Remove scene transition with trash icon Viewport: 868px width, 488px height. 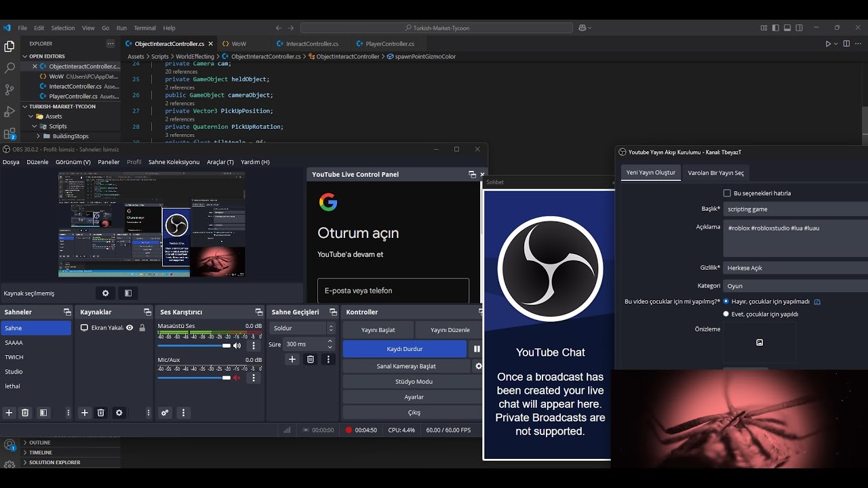[x=311, y=359]
